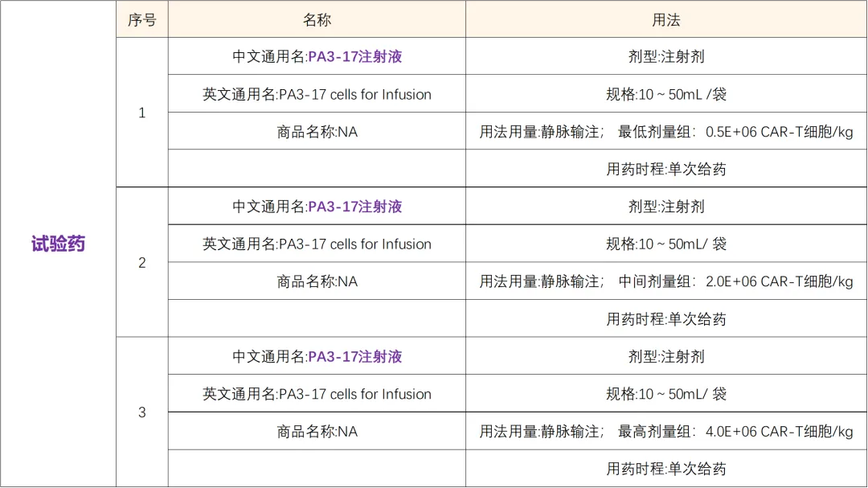Click the 英文通用名 cell in entry 1
This screenshot has width=868, height=488.
coord(317,95)
